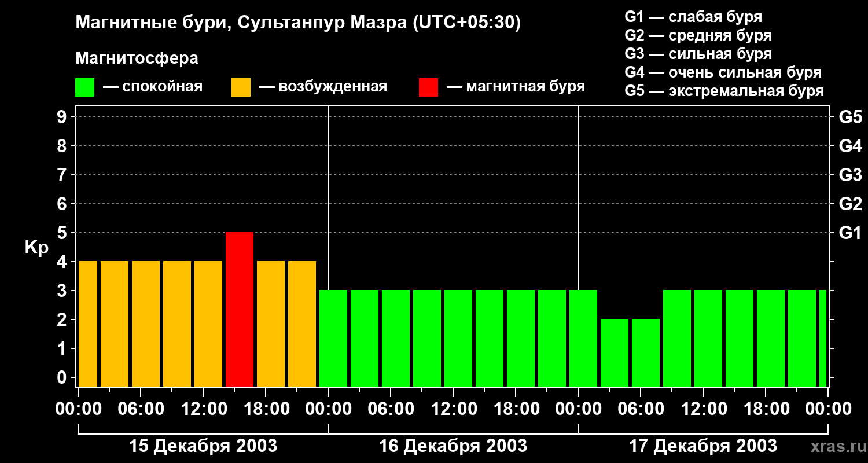This screenshot has width=868, height=463.
Task: Click the 'G4' label on the right axis
Action: point(851,146)
